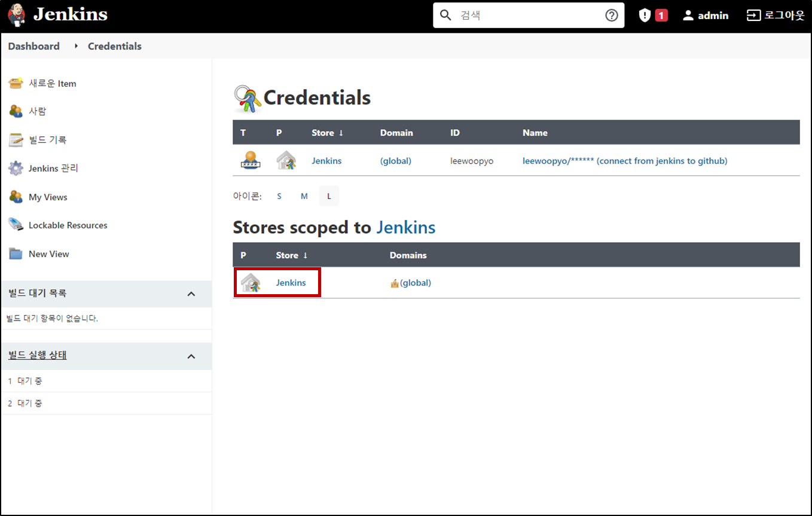This screenshot has height=516, width=812.
Task: Open Jenkins 관리 sidebar link
Action: [53, 169]
